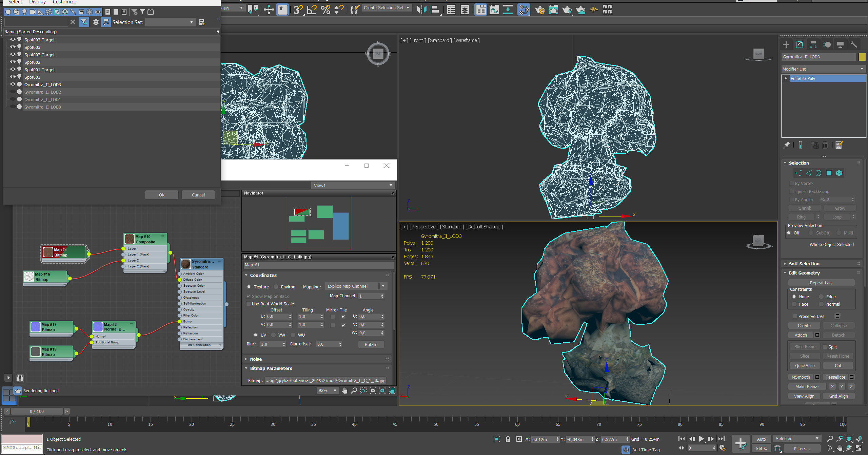Expand the Noise rollout
This screenshot has height=455, width=868.
pos(256,359)
